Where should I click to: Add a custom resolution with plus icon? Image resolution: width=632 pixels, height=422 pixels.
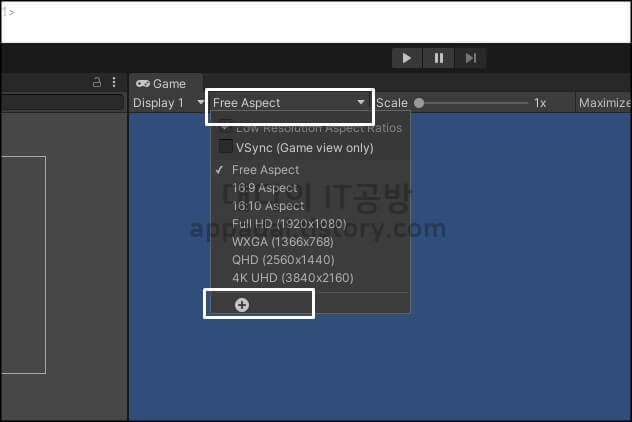click(242, 305)
